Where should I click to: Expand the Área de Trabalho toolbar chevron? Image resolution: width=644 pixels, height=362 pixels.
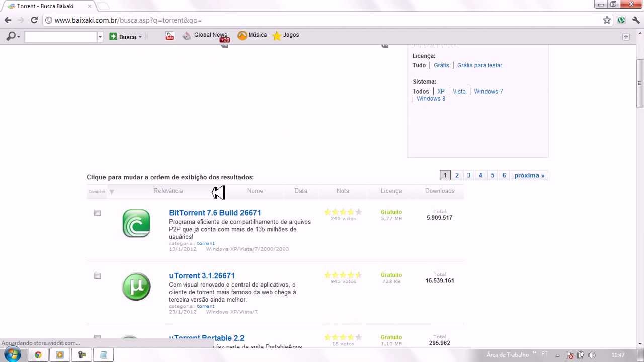click(534, 353)
